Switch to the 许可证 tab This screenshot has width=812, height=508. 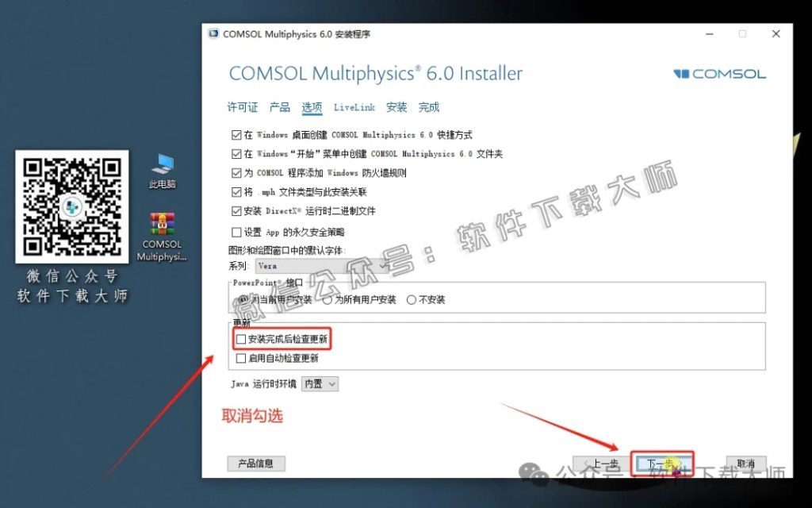[241, 107]
